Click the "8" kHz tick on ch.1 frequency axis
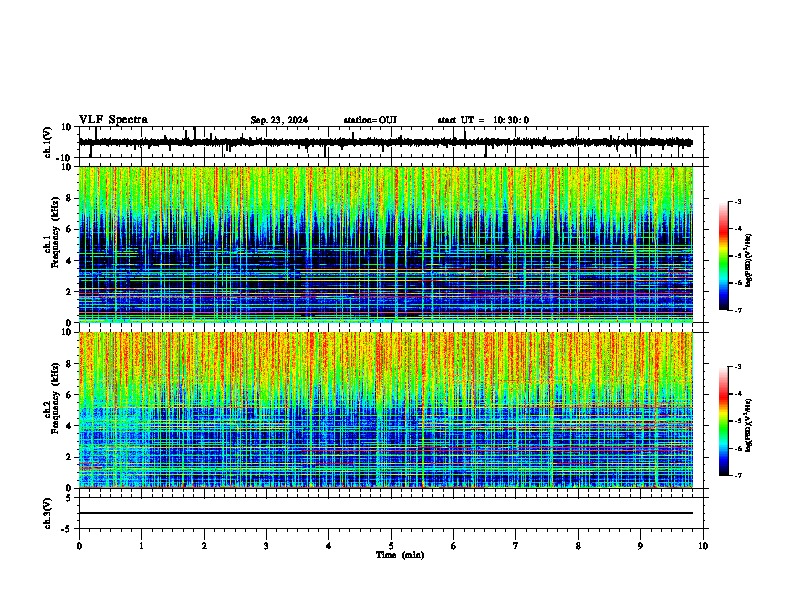 click(69, 198)
